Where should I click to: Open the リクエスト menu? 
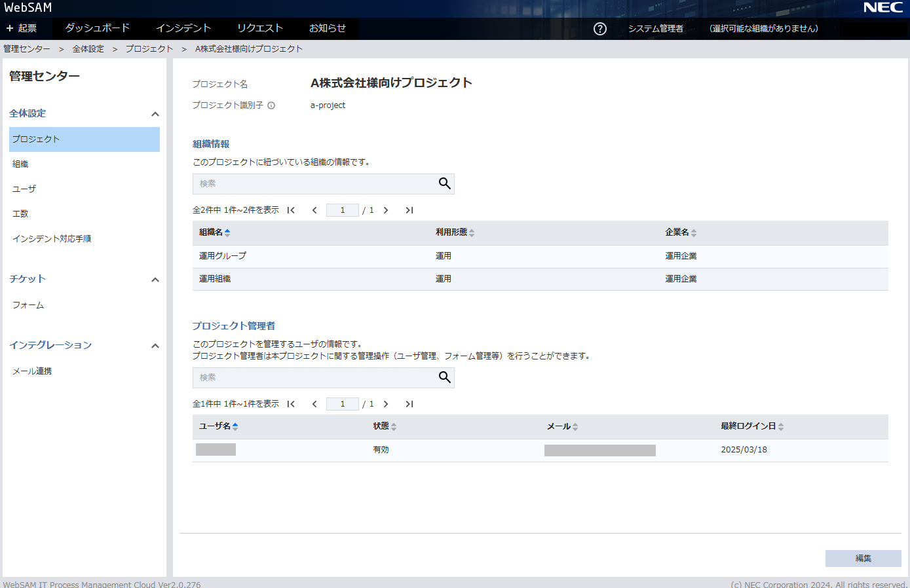coord(260,28)
